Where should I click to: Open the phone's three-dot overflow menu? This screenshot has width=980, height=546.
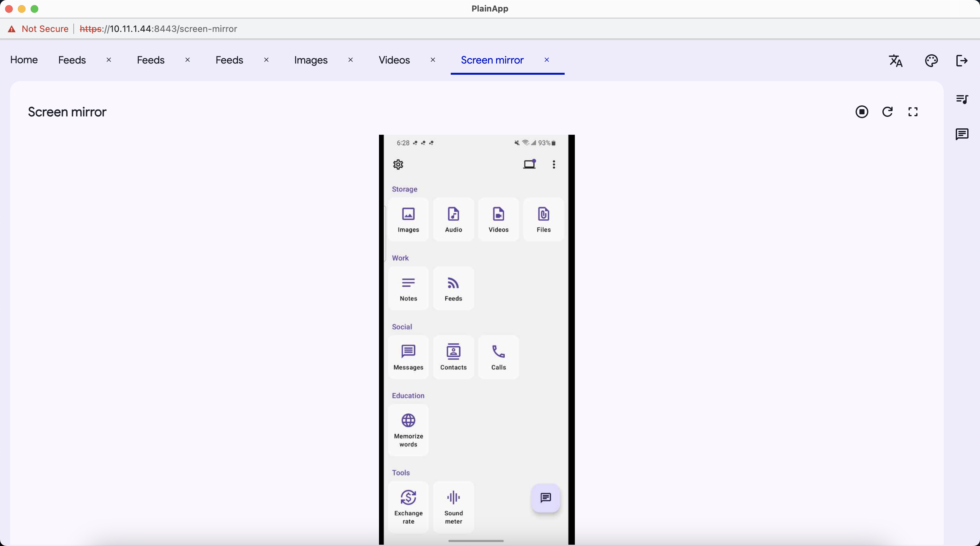(553, 164)
